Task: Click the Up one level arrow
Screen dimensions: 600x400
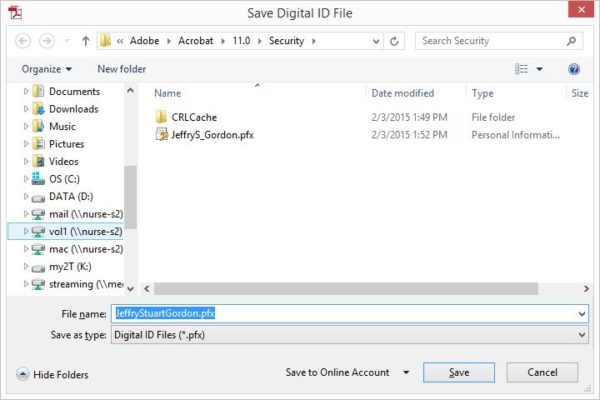Action: click(x=86, y=41)
